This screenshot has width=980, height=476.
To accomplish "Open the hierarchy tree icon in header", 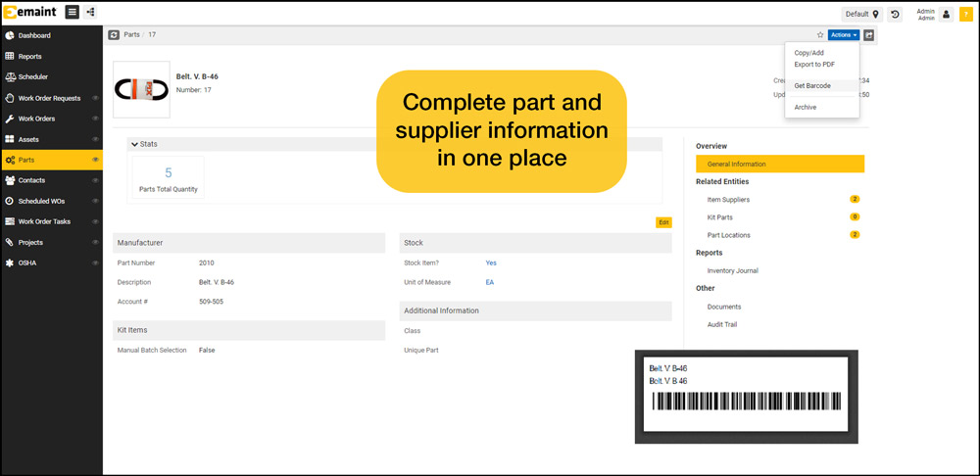I will 91,12.
